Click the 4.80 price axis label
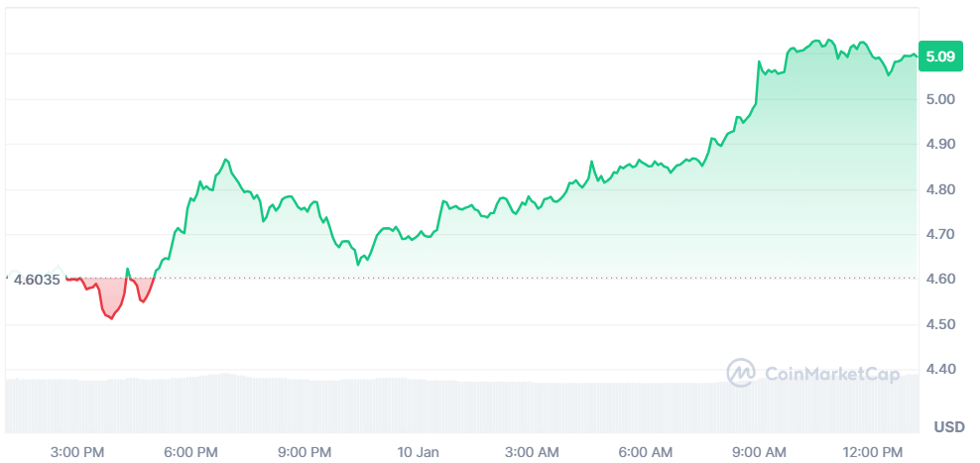The image size is (980, 463). tap(941, 189)
